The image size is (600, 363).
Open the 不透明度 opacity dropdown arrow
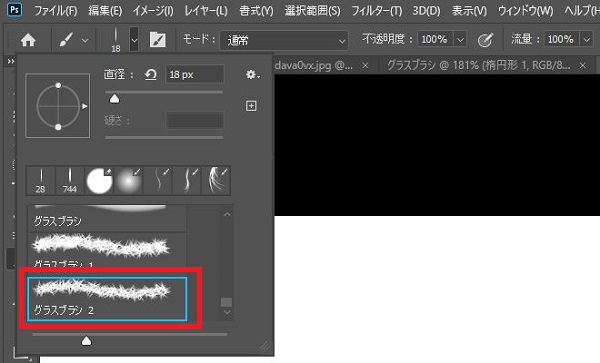pos(460,40)
